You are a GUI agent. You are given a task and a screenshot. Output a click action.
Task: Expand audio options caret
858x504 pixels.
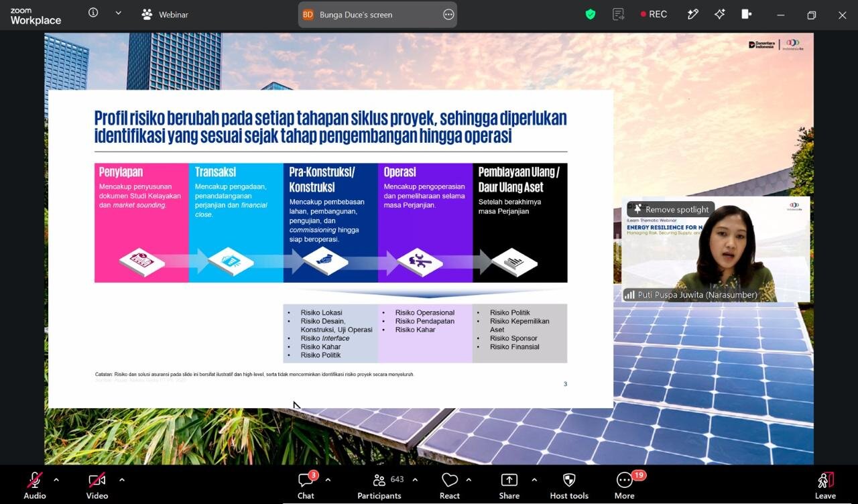point(56,480)
